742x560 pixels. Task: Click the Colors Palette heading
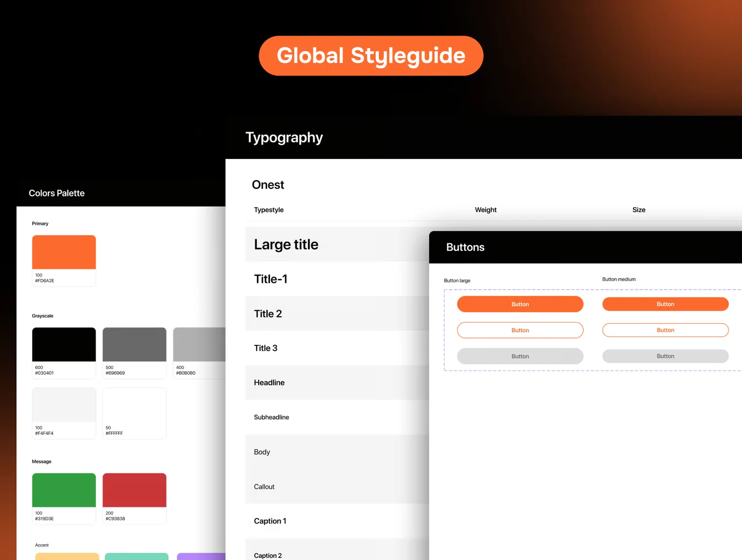pos(57,193)
